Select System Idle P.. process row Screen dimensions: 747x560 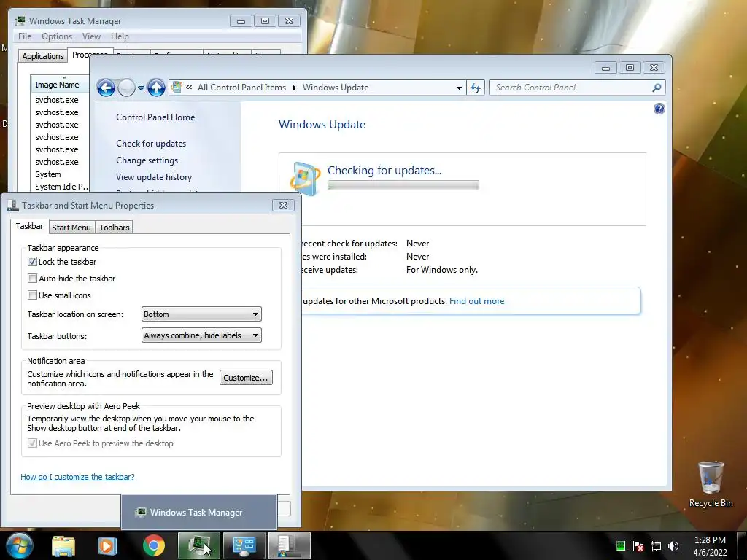[60, 187]
